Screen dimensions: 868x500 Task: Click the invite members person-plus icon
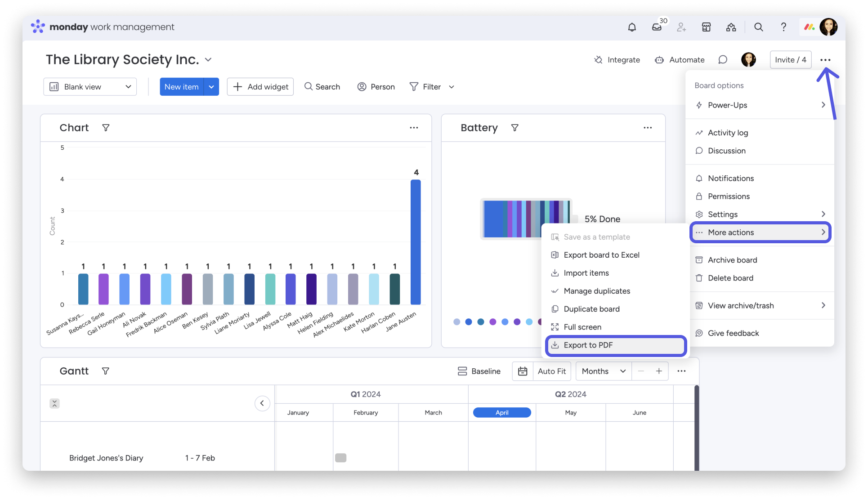click(681, 27)
